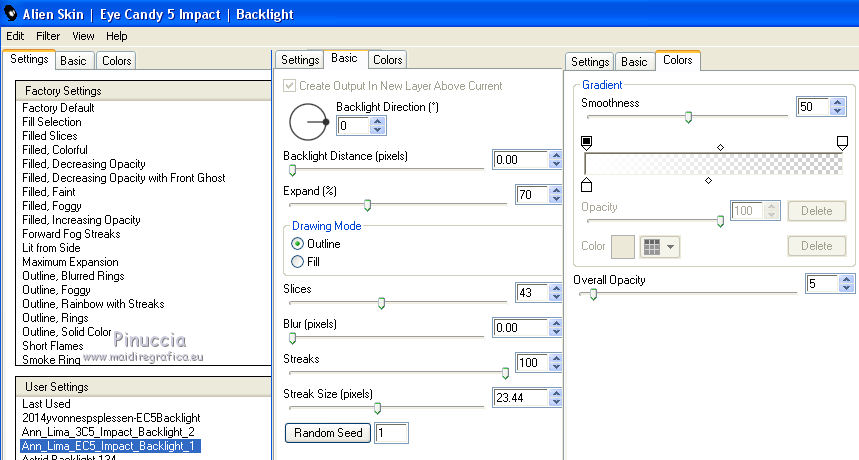Click the Delete button beside Opacity
This screenshot has width=859, height=460.
(x=816, y=211)
